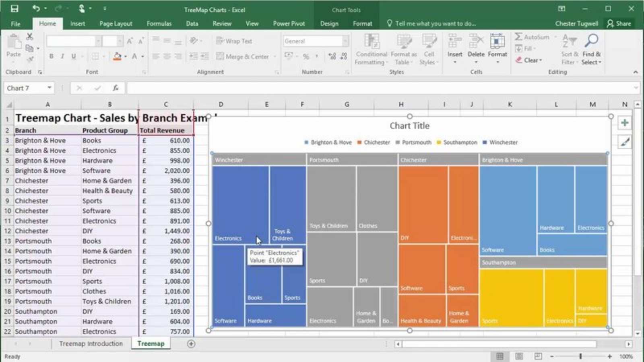
Task: Open the Insert ribbon tab
Action: coord(77,23)
